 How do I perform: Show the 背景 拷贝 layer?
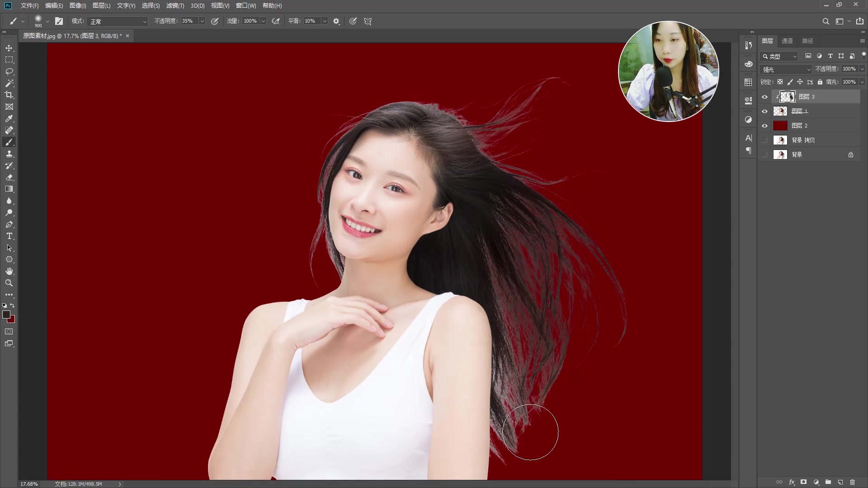[765, 140]
